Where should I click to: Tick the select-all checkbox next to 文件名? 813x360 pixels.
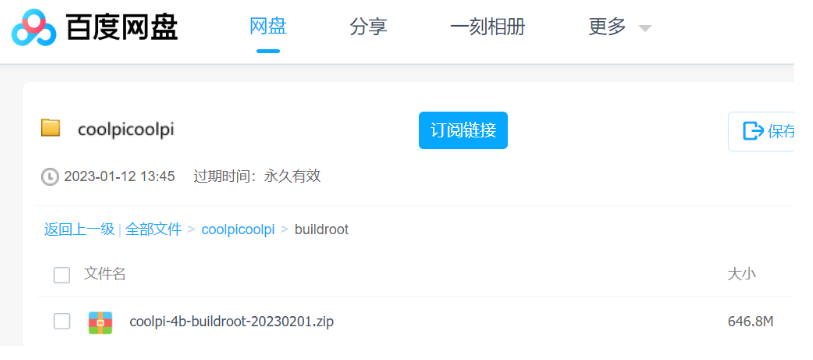(62, 275)
